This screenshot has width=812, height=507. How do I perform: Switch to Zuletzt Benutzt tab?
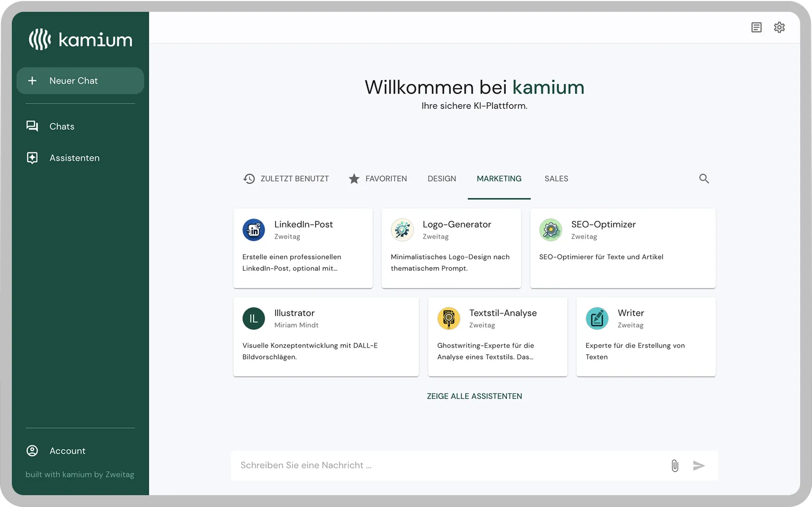pos(286,179)
